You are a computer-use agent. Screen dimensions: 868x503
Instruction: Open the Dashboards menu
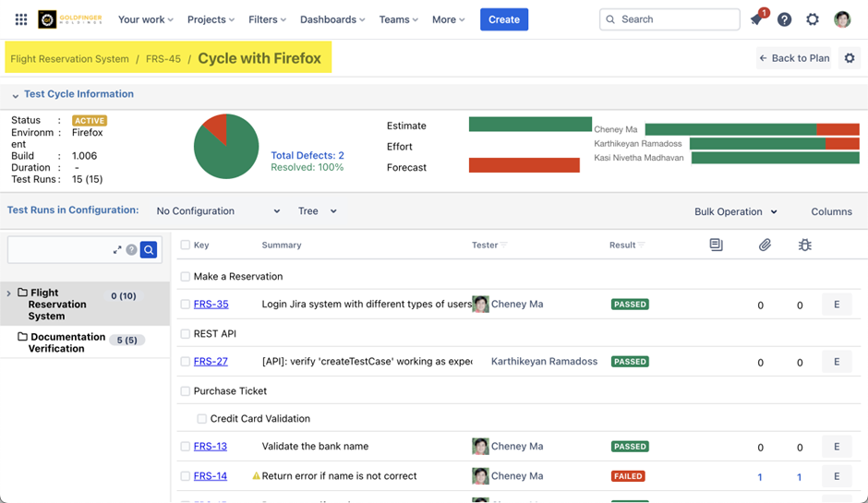tap(332, 19)
